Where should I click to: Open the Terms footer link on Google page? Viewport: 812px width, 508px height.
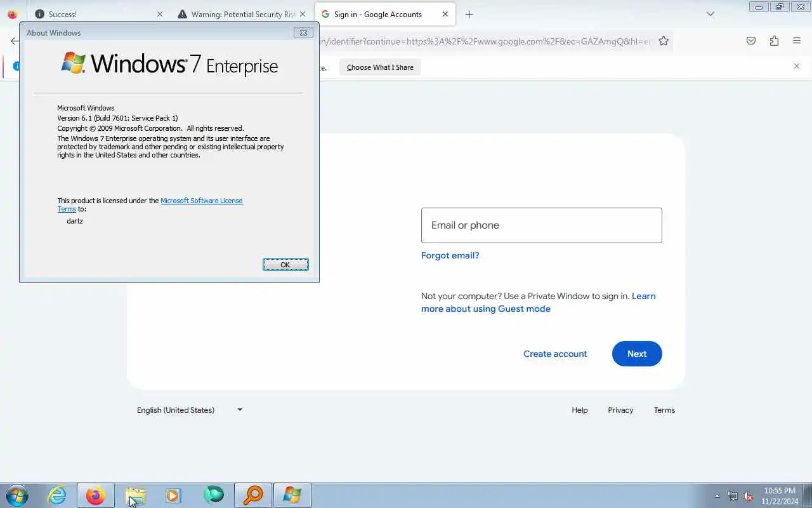coord(664,410)
